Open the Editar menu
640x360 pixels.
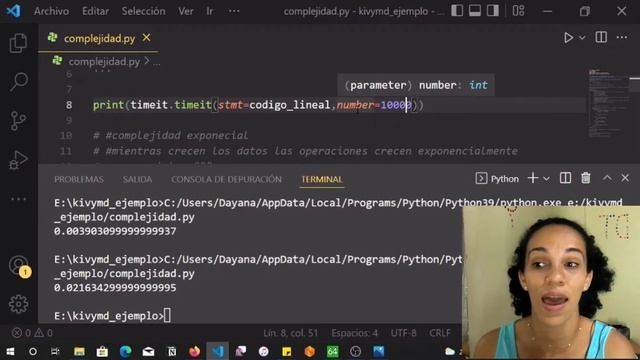click(x=96, y=11)
